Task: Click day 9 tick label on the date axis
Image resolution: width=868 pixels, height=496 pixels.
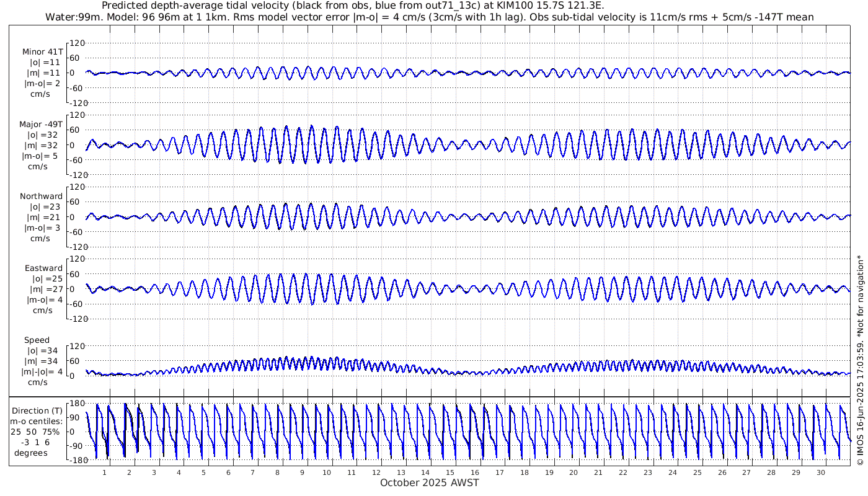Action: (302, 472)
